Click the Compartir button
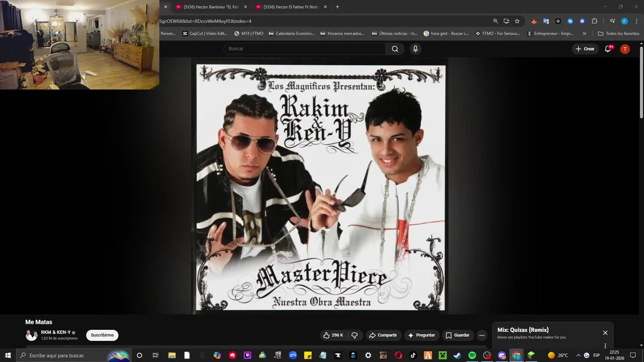 pos(382,335)
